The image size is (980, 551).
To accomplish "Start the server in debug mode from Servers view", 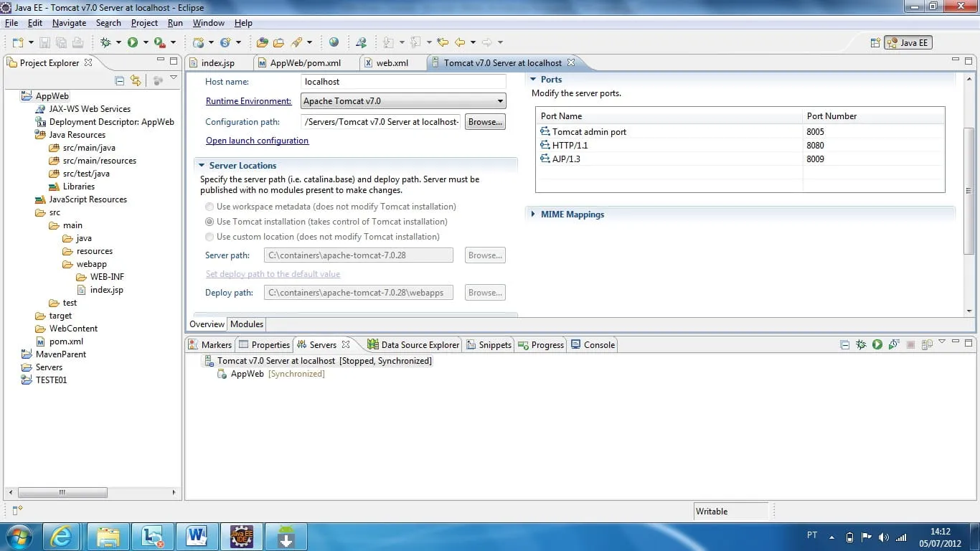I will (861, 344).
